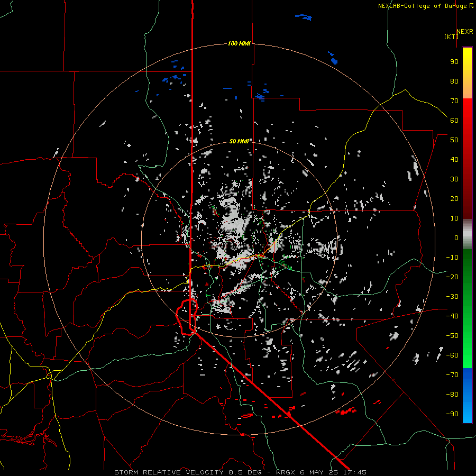Click the 70 value on velocity scale
476x476 pixels.
tap(454, 101)
